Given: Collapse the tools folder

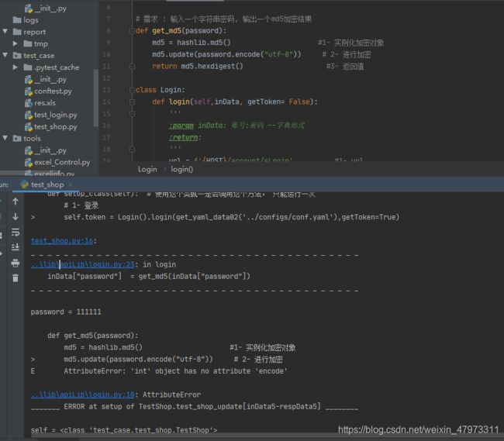Looking at the screenshot, I should click(5, 138).
